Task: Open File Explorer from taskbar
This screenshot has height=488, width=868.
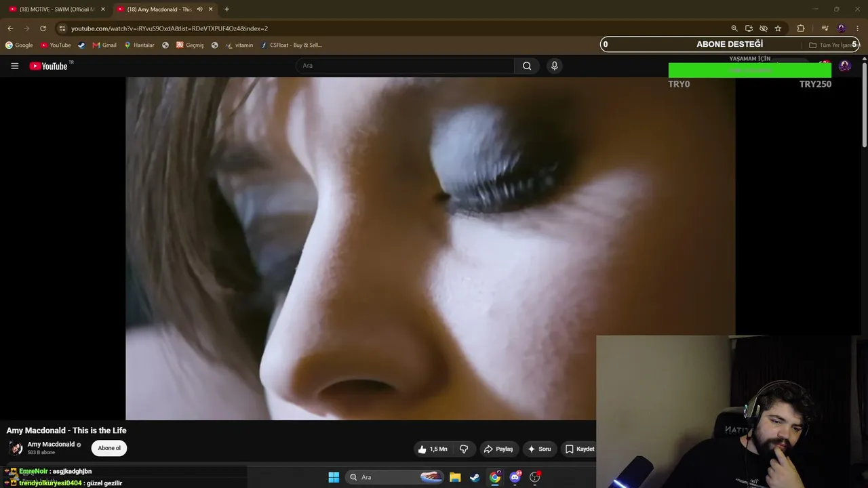Action: coord(455,477)
